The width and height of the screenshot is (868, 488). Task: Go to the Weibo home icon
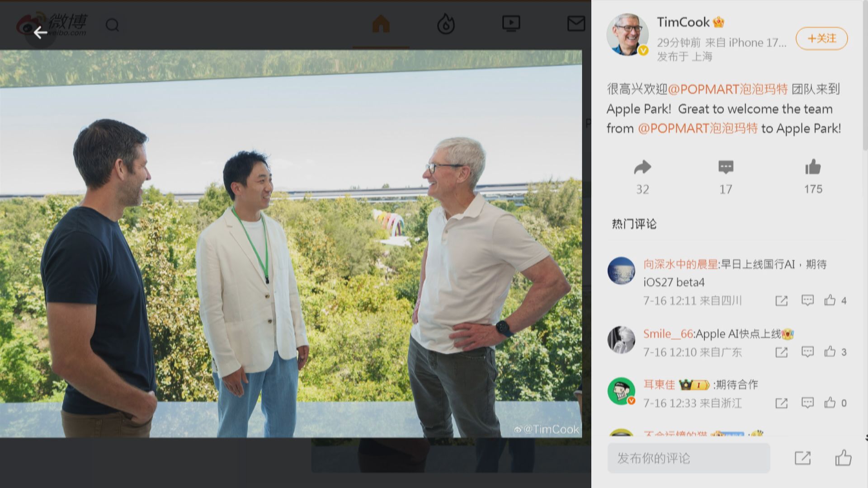pos(381,23)
